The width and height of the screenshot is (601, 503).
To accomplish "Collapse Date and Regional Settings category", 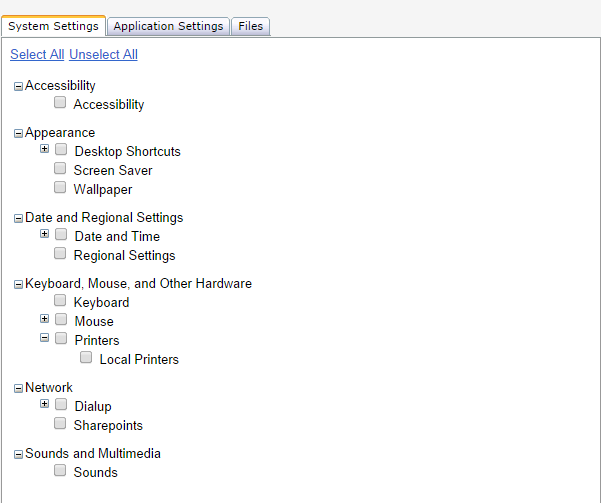I will pos(18,219).
